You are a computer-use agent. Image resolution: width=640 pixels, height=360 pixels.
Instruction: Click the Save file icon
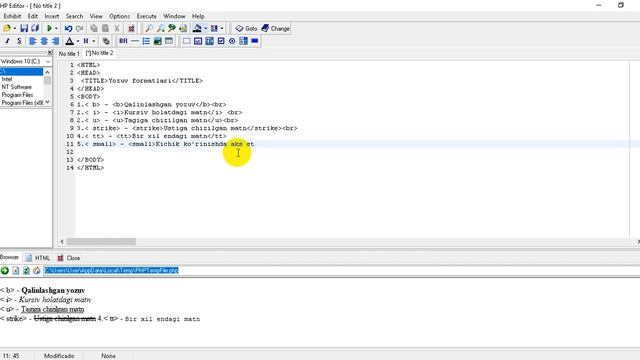[24, 28]
